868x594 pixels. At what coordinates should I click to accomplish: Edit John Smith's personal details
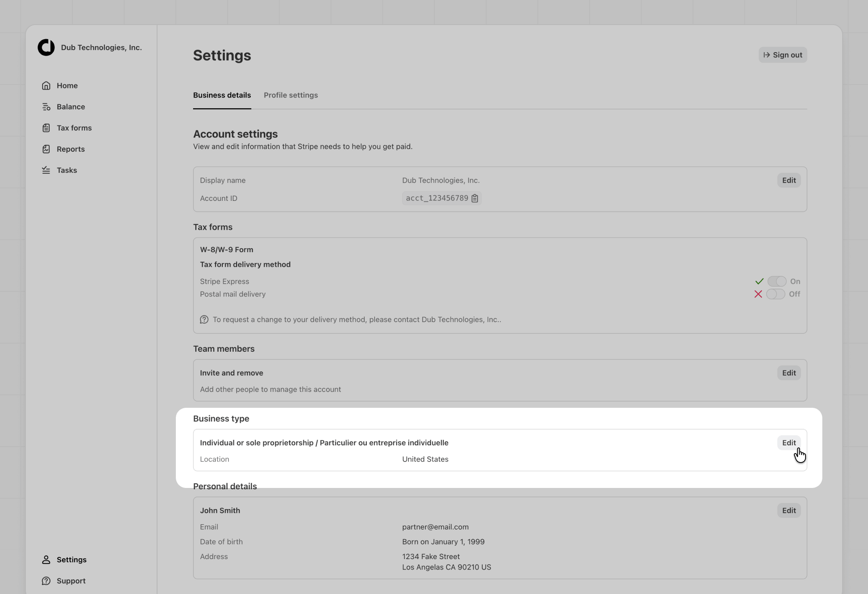(x=789, y=510)
